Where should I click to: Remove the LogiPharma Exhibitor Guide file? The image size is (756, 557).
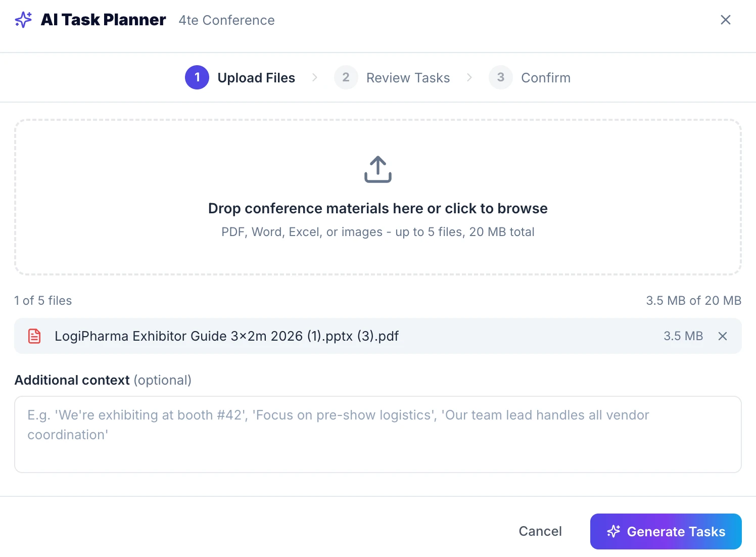(723, 336)
